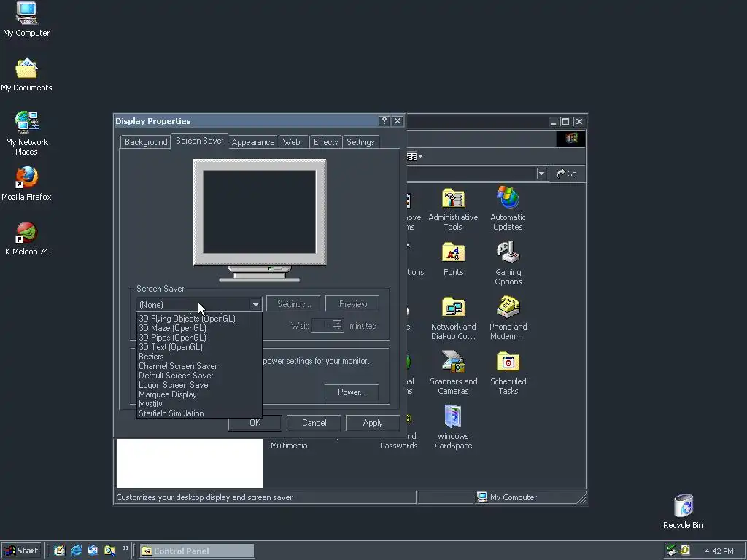Image resolution: width=747 pixels, height=560 pixels.
Task: Open the Views dropdown arrow in toolbar
Action: (x=420, y=156)
